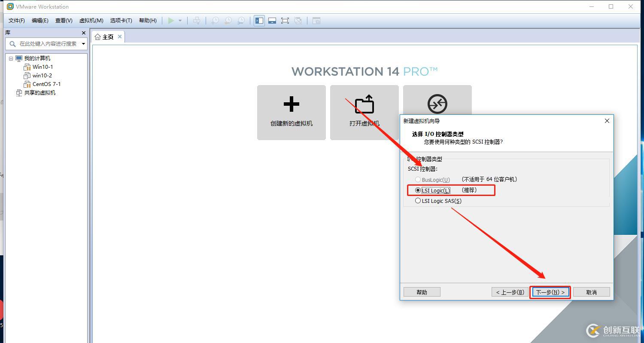
Task: Open the 编辑(E) menu
Action: pyautogui.click(x=40, y=21)
